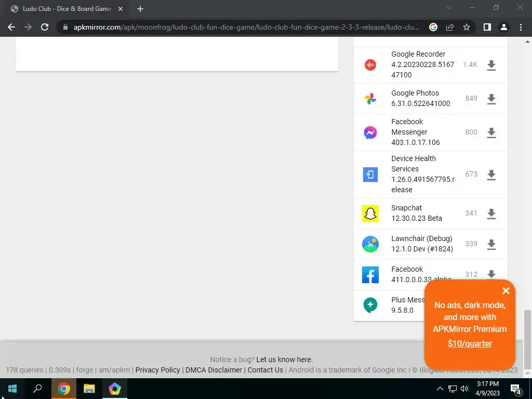Screen dimensions: 532x399
Task: Open the colorful pentagon taskbar app
Action: [x=115, y=389]
